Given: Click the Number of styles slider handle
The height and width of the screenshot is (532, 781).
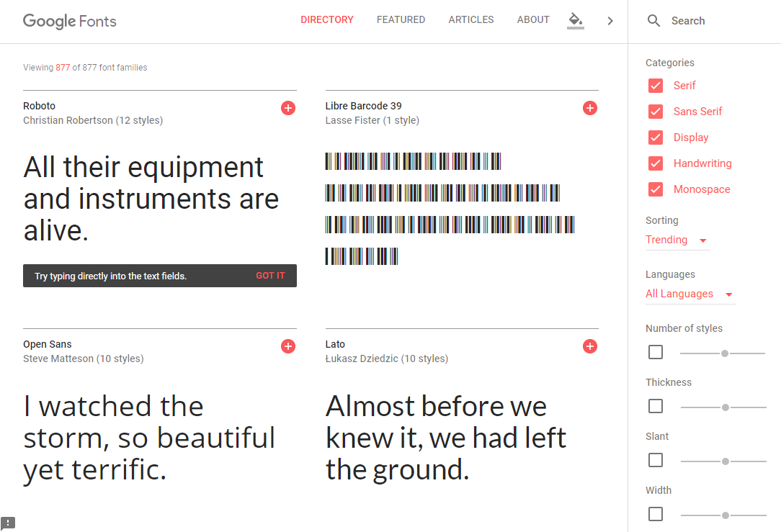Looking at the screenshot, I should point(725,353).
